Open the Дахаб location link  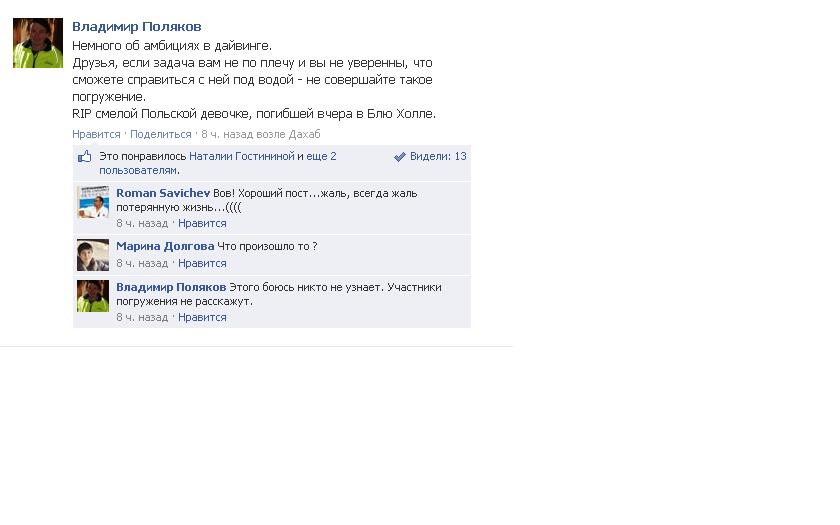point(304,134)
